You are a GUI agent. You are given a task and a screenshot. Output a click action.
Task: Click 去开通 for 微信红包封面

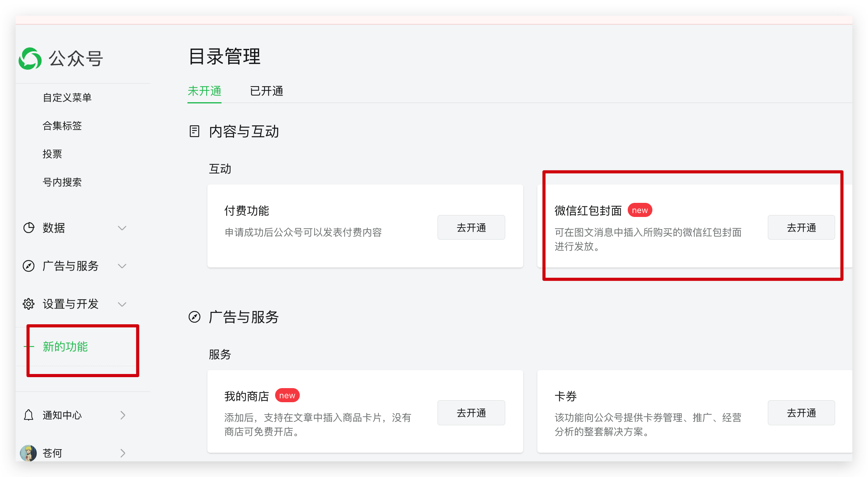(801, 228)
